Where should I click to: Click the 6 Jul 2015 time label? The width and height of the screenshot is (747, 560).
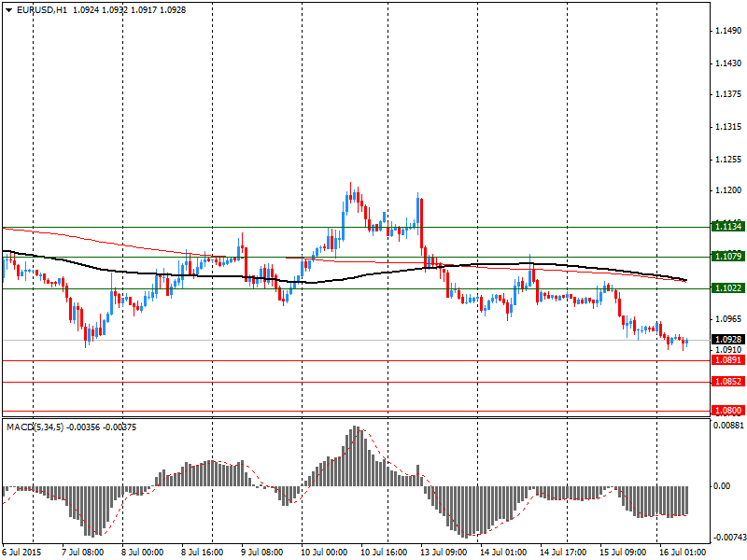click(21, 553)
